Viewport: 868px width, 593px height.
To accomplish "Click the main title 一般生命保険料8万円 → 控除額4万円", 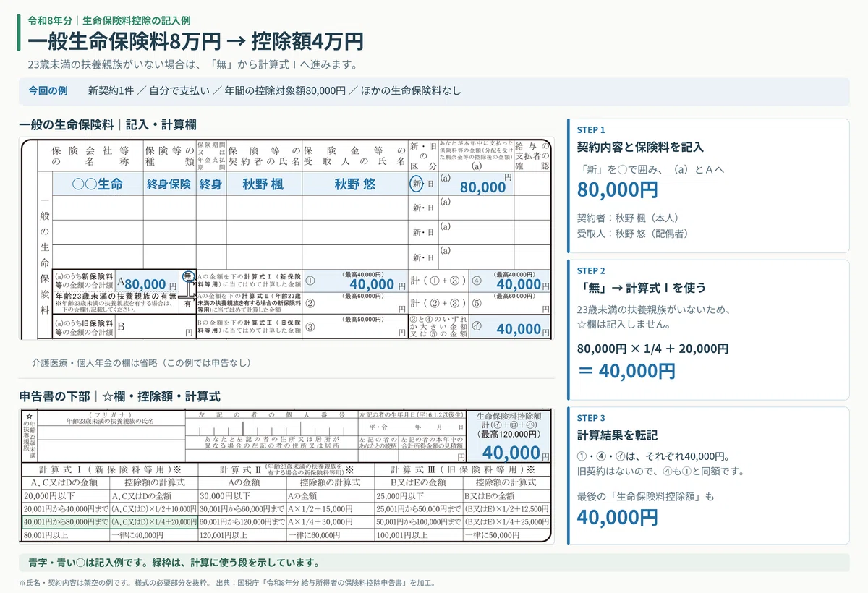I will 195,40.
